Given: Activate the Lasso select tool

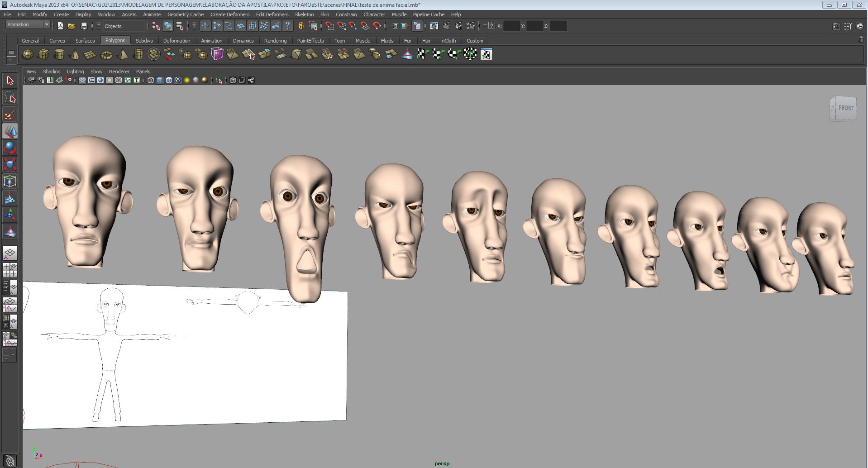Looking at the screenshot, I should click(10, 98).
